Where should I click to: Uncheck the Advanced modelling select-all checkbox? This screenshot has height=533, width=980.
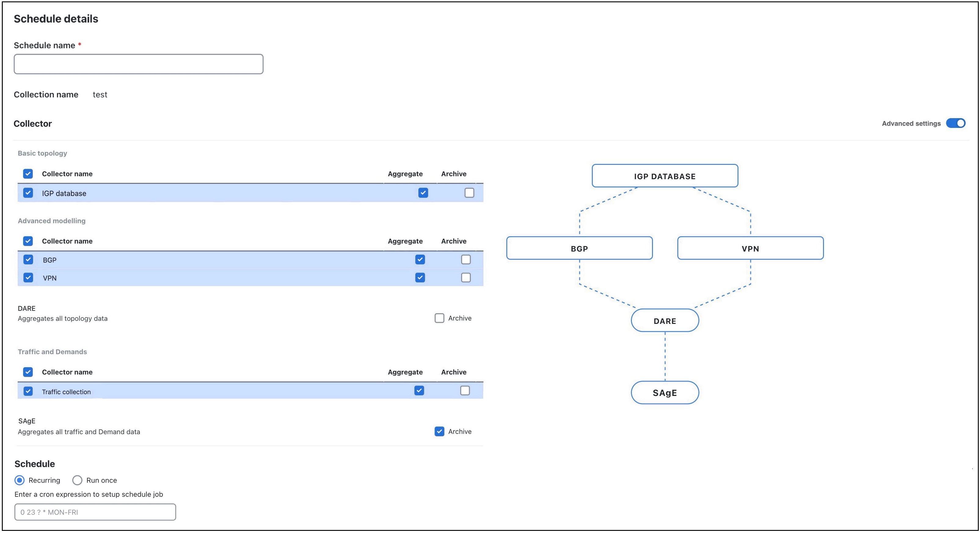(x=28, y=241)
